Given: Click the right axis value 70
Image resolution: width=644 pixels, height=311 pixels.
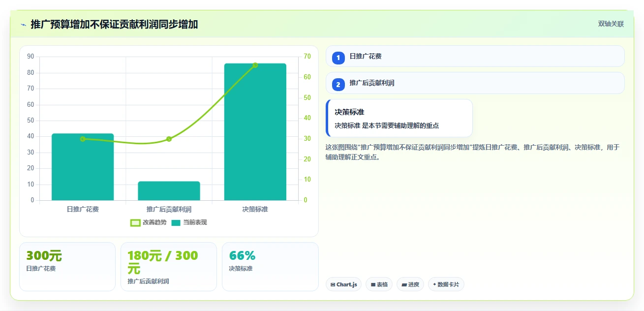Looking at the screenshot, I should coord(307,57).
